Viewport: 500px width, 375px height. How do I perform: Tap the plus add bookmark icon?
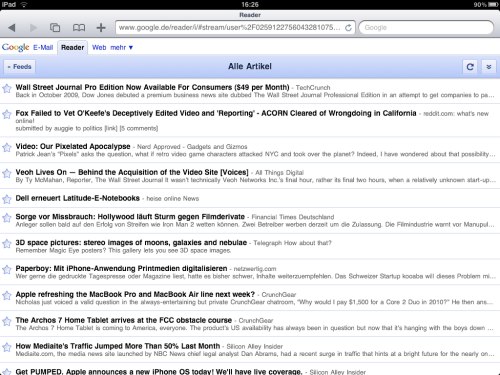coord(101,28)
